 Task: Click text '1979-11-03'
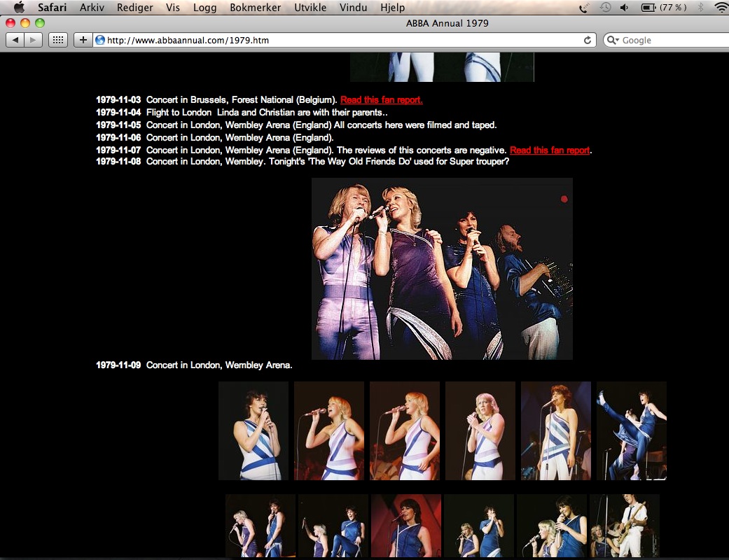coord(118,99)
